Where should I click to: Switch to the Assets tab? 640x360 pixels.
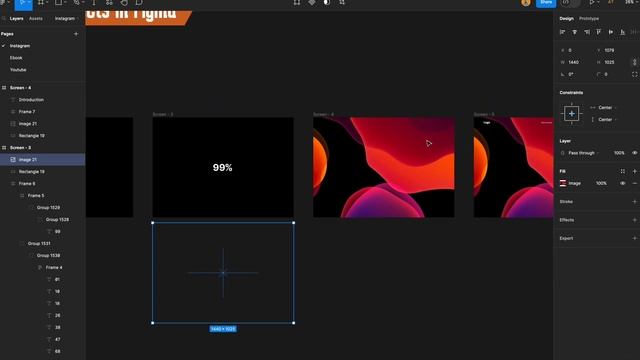click(x=36, y=18)
